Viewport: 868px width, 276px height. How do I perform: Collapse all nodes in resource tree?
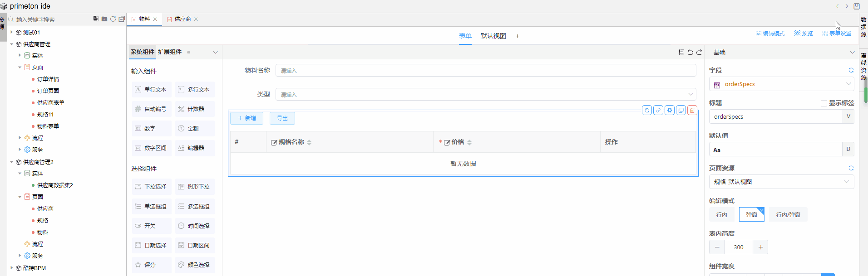pyautogui.click(x=122, y=19)
